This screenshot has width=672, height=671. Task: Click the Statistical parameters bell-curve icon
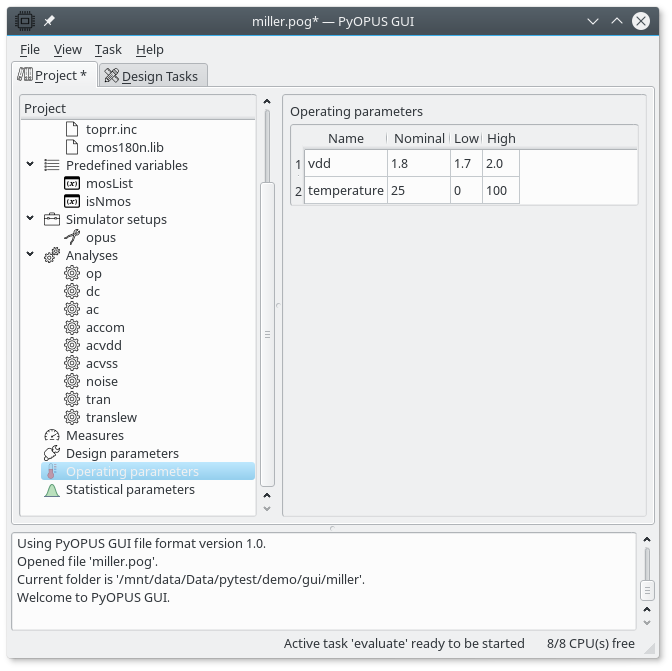coord(52,490)
